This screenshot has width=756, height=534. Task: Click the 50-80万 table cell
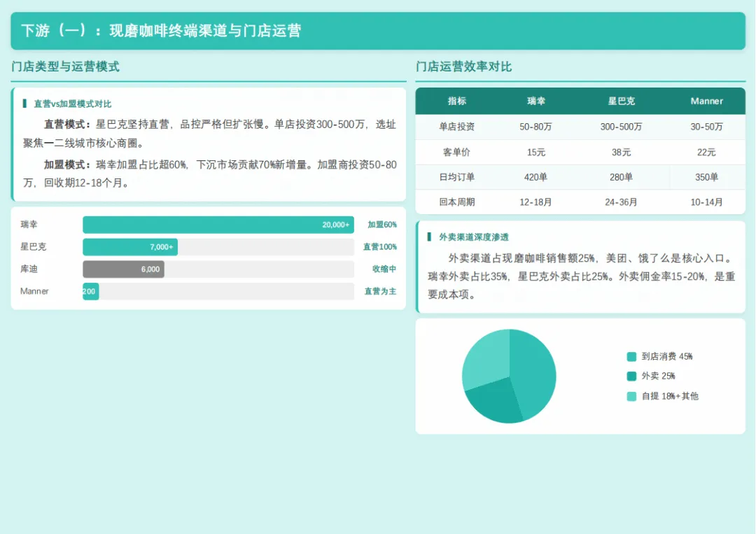[x=535, y=127]
